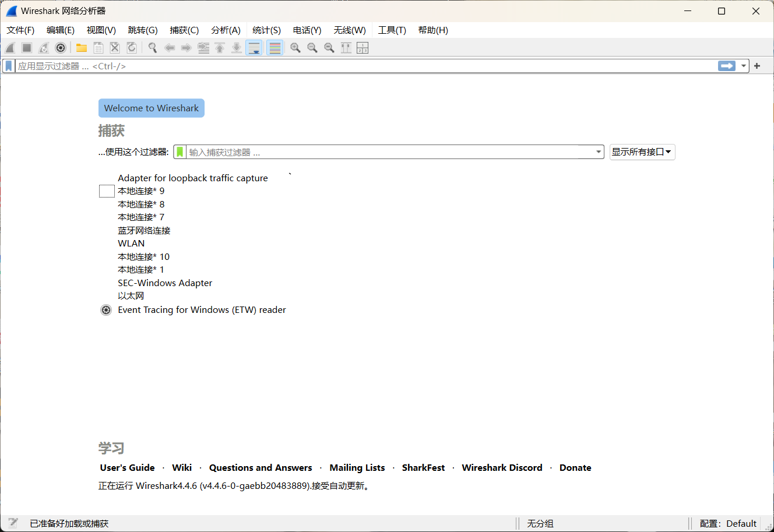Open the 无线(W) menu
The width and height of the screenshot is (774, 532).
click(350, 30)
